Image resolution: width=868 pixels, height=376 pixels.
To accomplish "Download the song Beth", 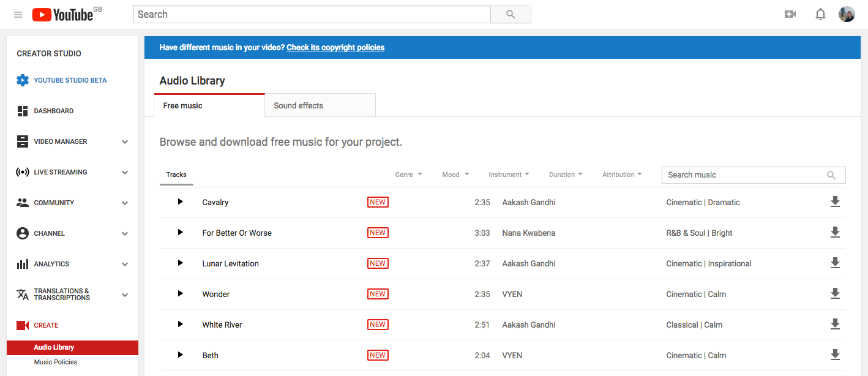I will pyautogui.click(x=835, y=355).
